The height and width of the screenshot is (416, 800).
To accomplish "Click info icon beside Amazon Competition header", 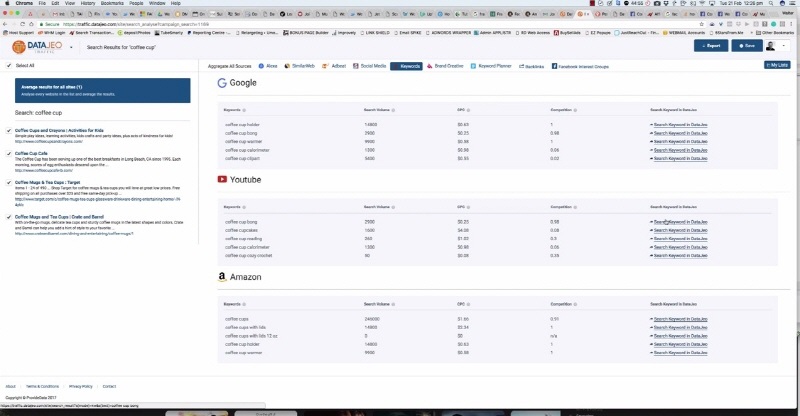I will (x=575, y=304).
